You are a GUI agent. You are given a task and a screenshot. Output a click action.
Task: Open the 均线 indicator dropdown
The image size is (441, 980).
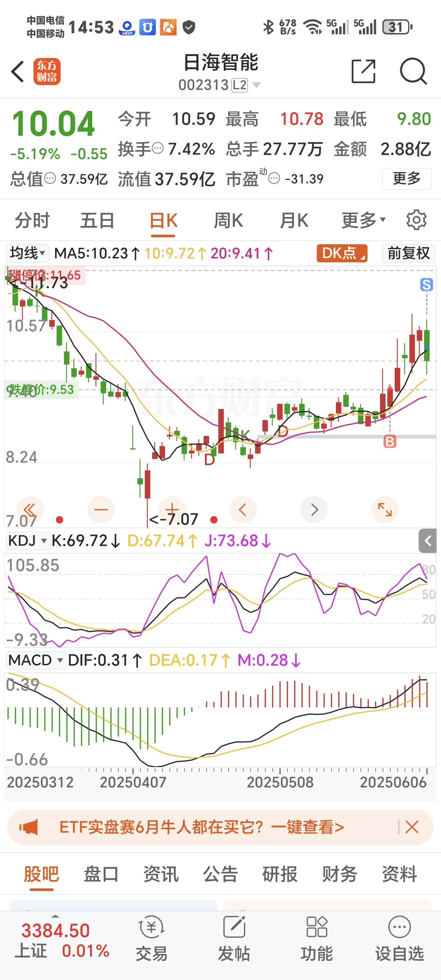27,253
